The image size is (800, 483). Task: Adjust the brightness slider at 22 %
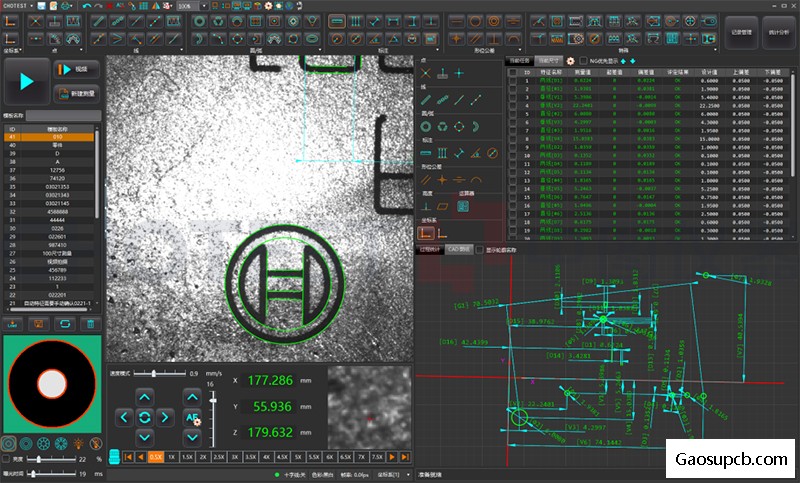(x=38, y=459)
